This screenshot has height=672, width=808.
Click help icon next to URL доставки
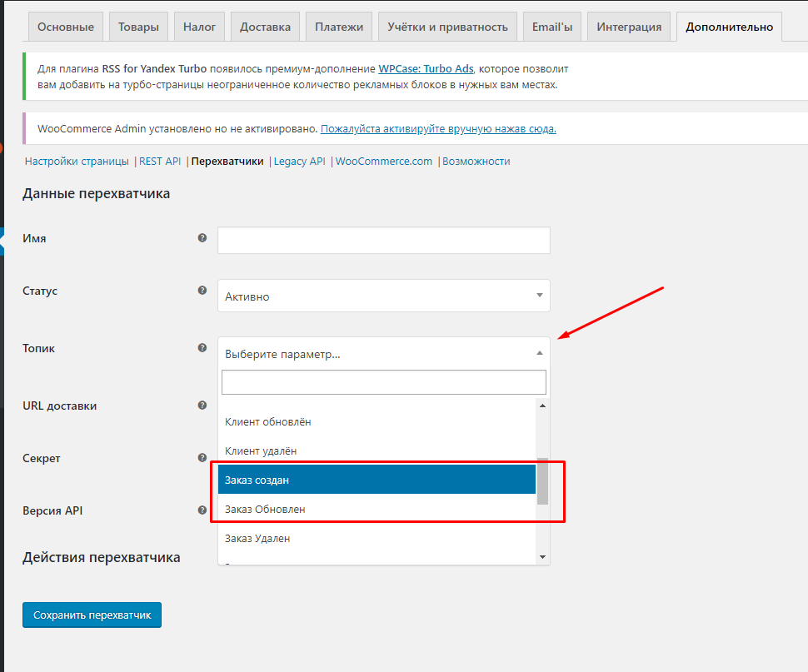point(202,406)
